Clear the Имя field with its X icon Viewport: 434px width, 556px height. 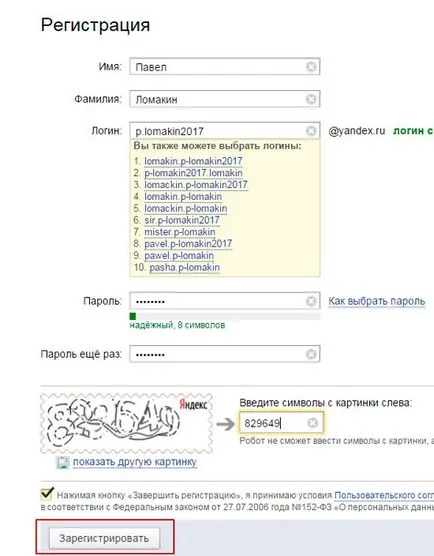[311, 67]
